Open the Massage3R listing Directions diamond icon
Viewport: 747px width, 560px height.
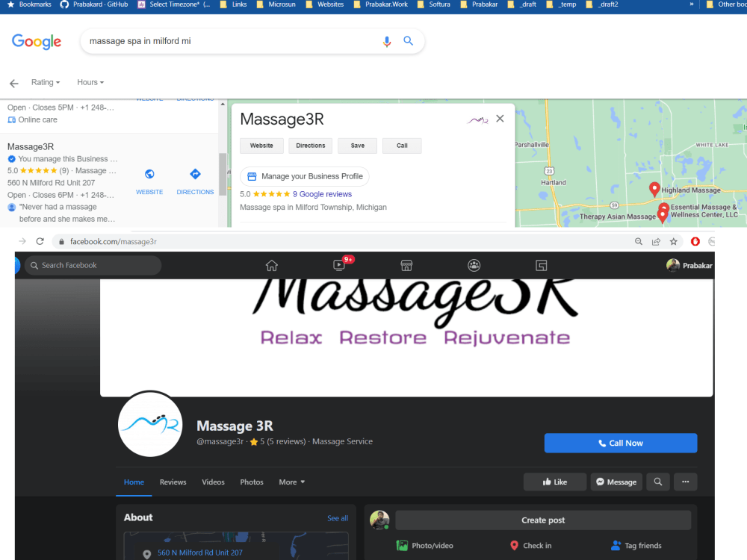195,174
